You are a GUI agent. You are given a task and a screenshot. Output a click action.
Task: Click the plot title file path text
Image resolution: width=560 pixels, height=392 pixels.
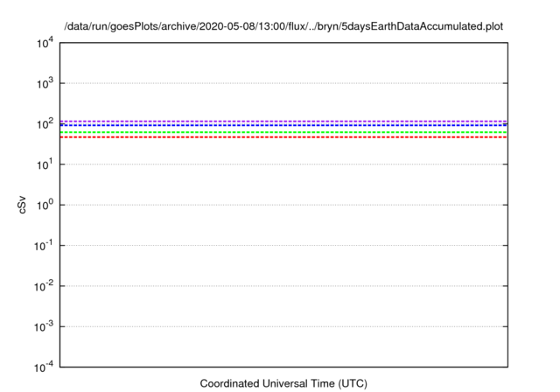click(x=283, y=27)
